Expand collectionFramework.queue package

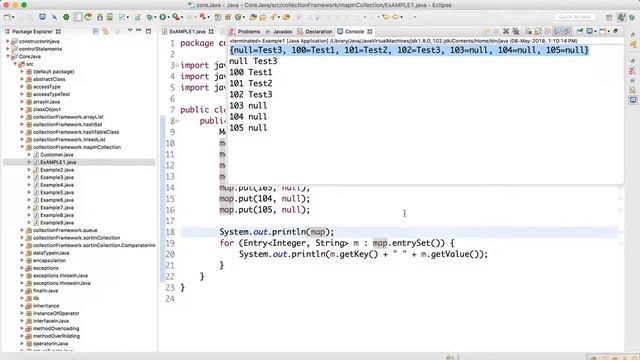click(x=22, y=230)
